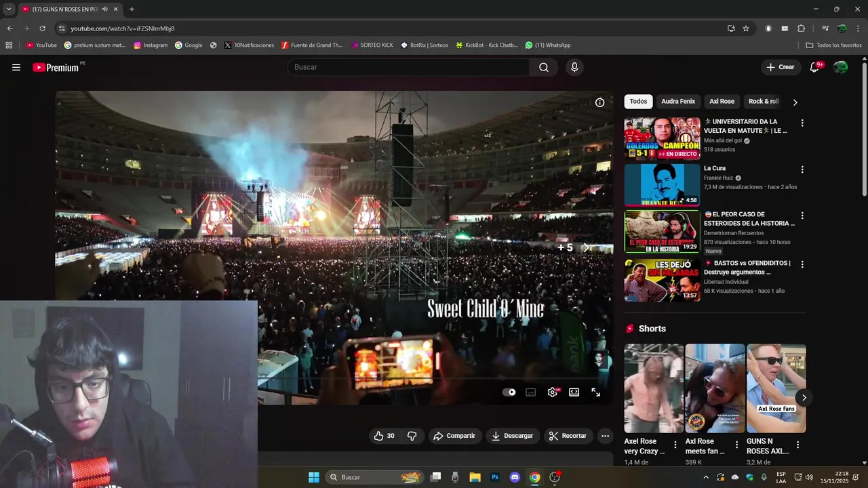868x488 pixels.
Task: Select the Todos filter chip
Action: (x=638, y=102)
